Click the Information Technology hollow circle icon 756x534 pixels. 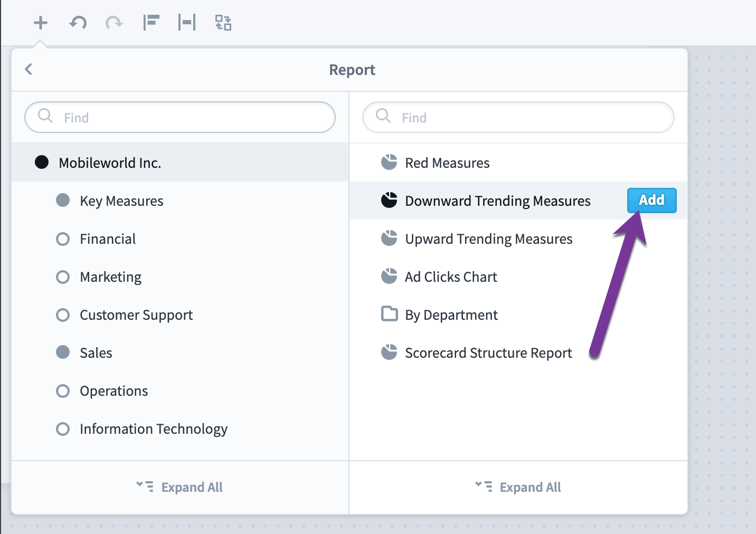coord(63,429)
